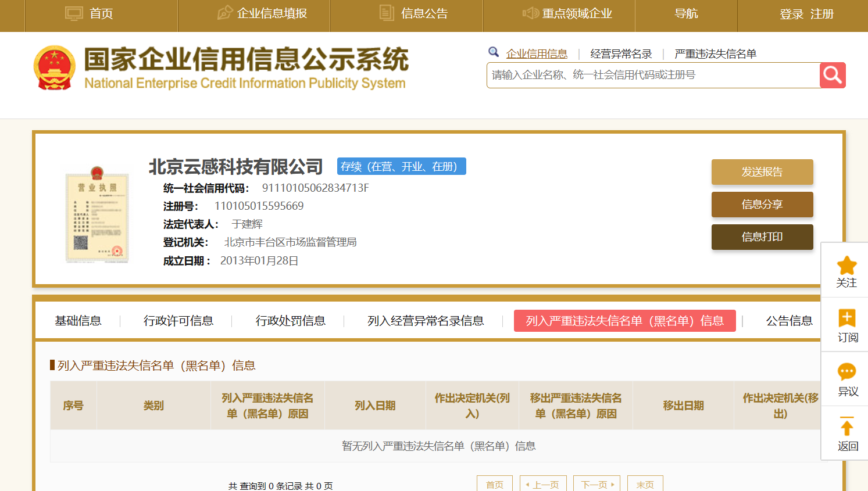Switch to 公告信息 tab
The height and width of the screenshot is (491, 868).
point(789,321)
